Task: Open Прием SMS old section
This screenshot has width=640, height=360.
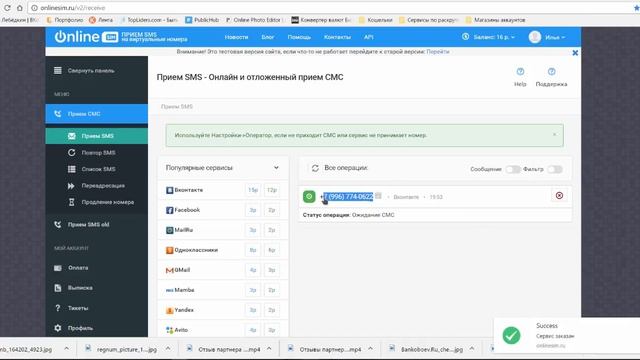Action: 88,224
